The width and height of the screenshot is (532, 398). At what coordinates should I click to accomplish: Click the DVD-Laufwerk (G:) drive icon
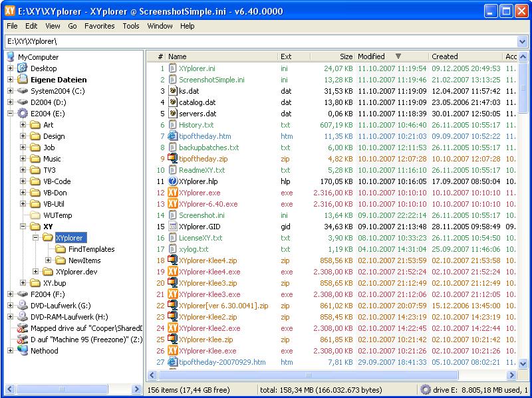pyautogui.click(x=23, y=306)
